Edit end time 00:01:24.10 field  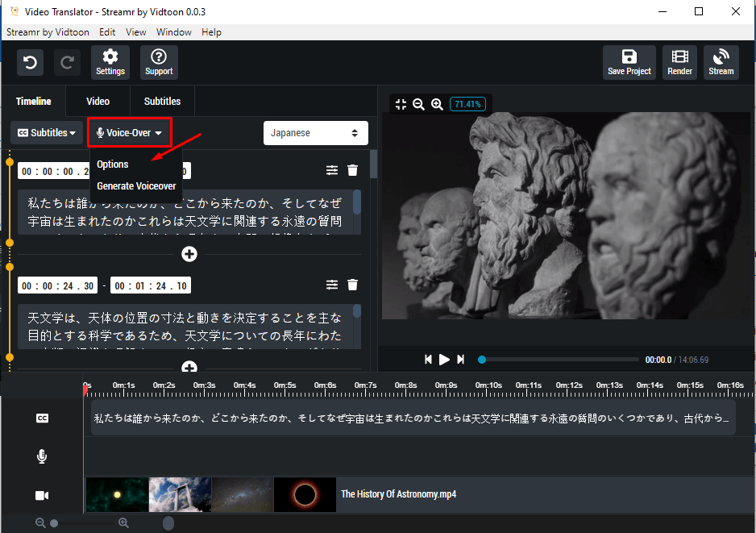click(151, 286)
